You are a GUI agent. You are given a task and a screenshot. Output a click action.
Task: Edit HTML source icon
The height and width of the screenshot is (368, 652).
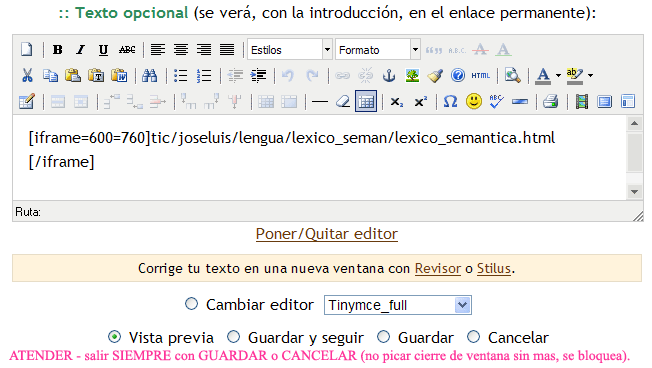point(481,76)
